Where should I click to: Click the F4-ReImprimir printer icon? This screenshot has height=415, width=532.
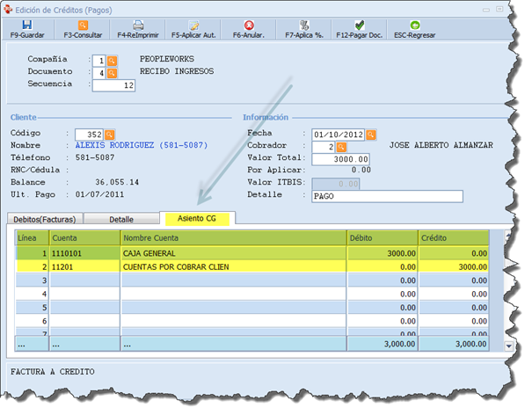(x=138, y=25)
